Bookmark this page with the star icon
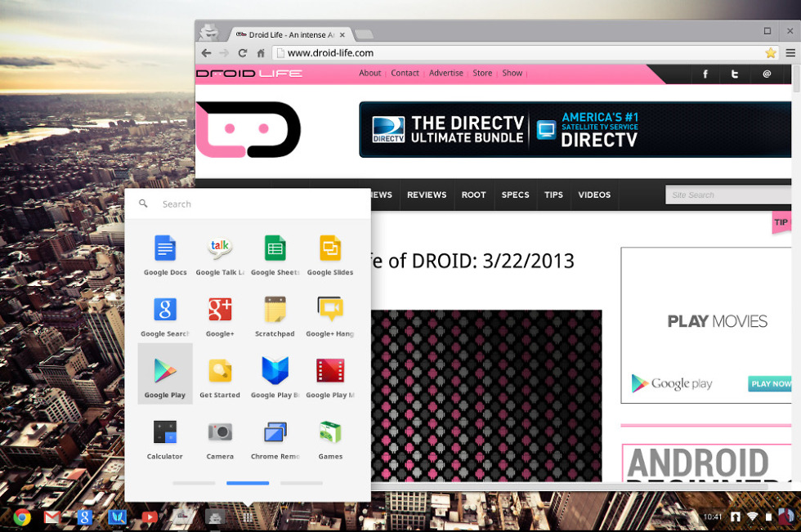 (x=770, y=53)
